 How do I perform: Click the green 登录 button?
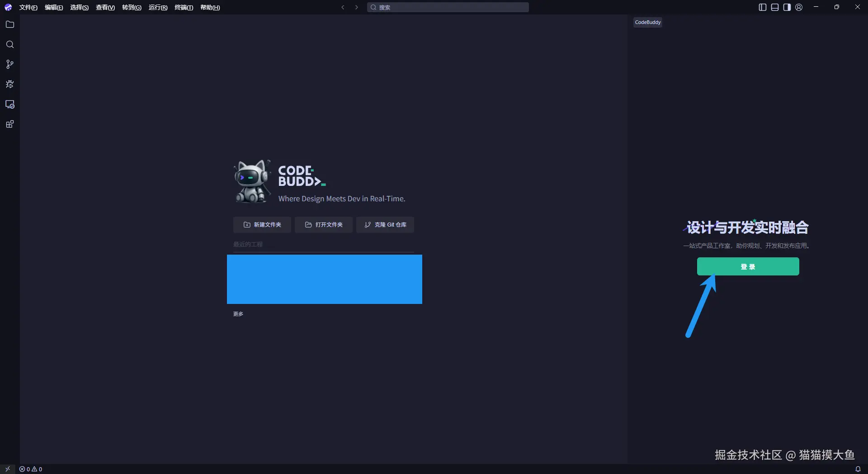coord(748,266)
